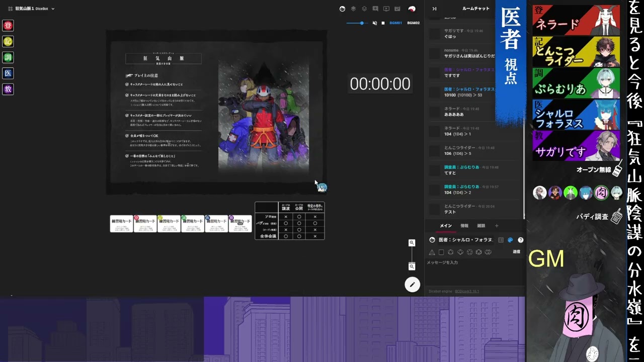
Task: Pick the 練習用カード with yellow 記 badge
Action: [169, 224]
